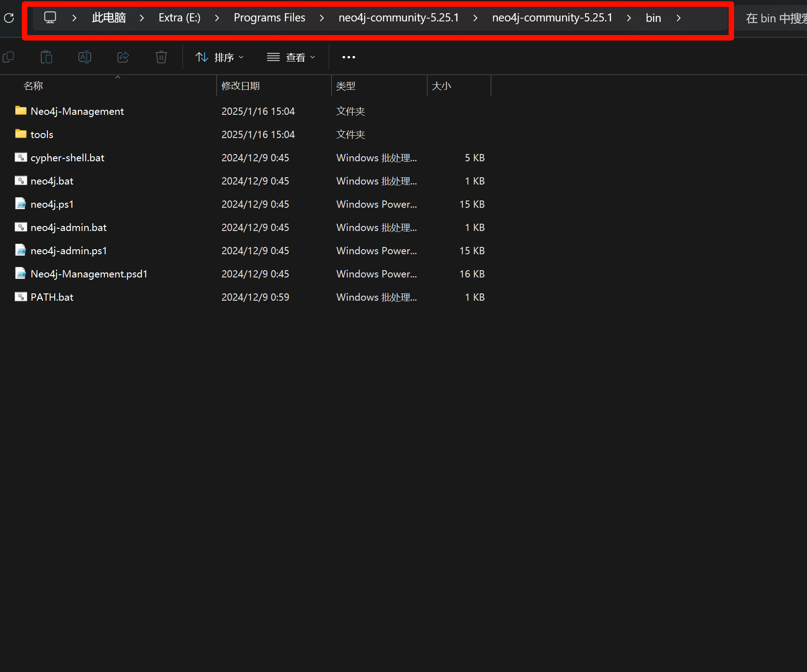Open the three-dots more options menu
This screenshot has width=807, height=672.
click(x=349, y=57)
